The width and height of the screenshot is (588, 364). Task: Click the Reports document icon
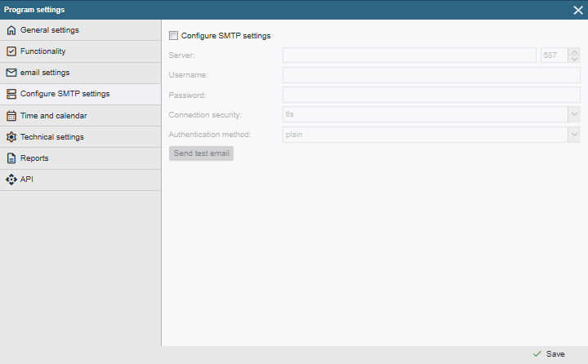[11, 158]
